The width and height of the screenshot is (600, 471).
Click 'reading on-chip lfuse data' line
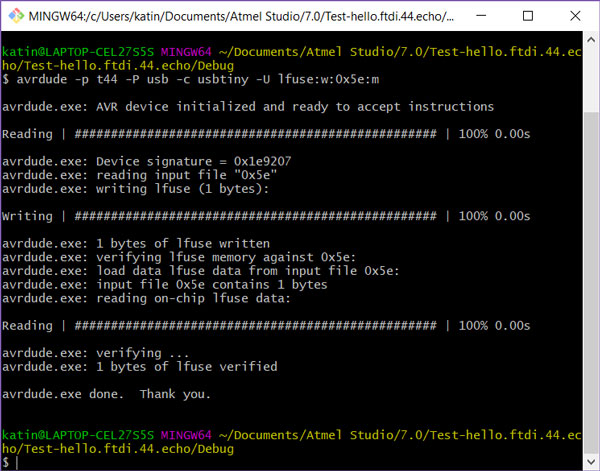point(146,298)
